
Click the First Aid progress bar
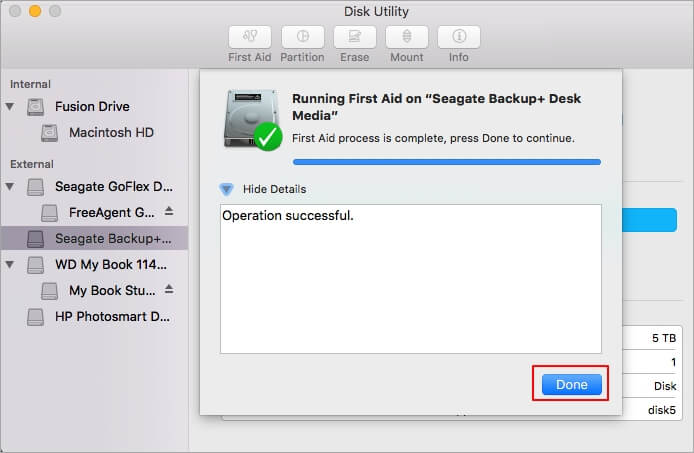[x=446, y=160]
